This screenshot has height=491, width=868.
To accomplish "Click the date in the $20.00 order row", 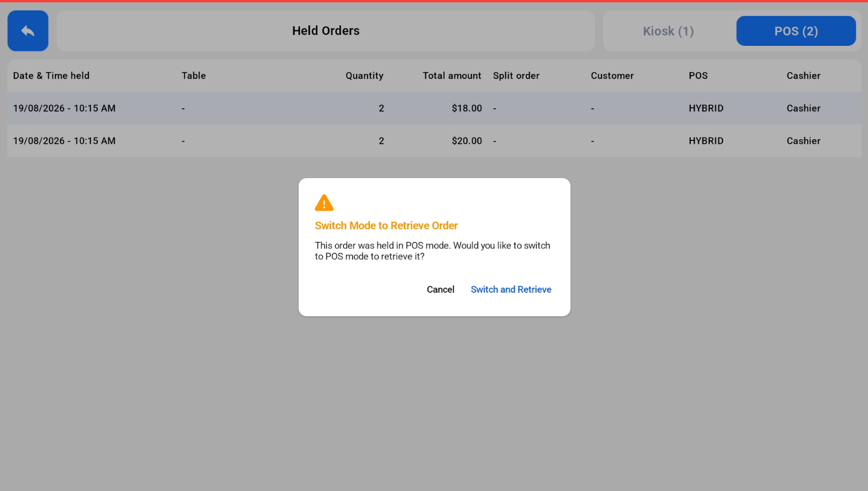I will click(64, 141).
